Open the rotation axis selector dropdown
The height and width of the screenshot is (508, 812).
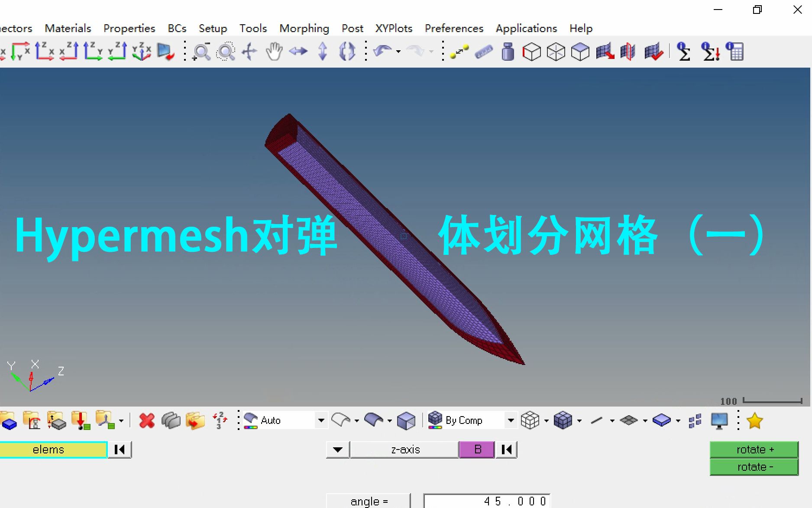337,449
